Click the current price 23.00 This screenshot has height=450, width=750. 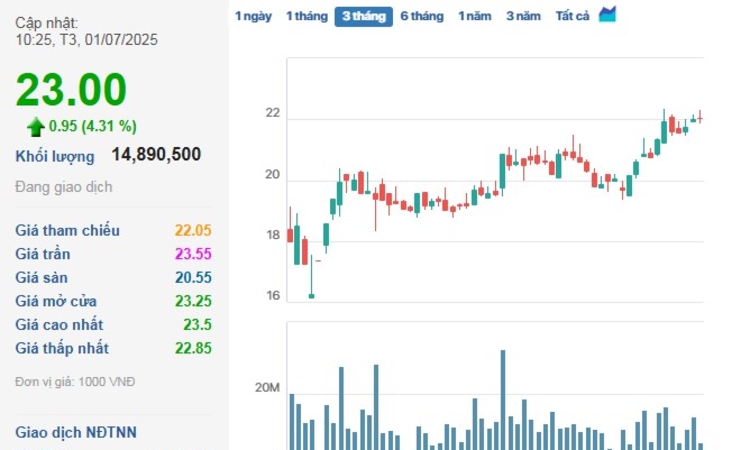[71, 90]
